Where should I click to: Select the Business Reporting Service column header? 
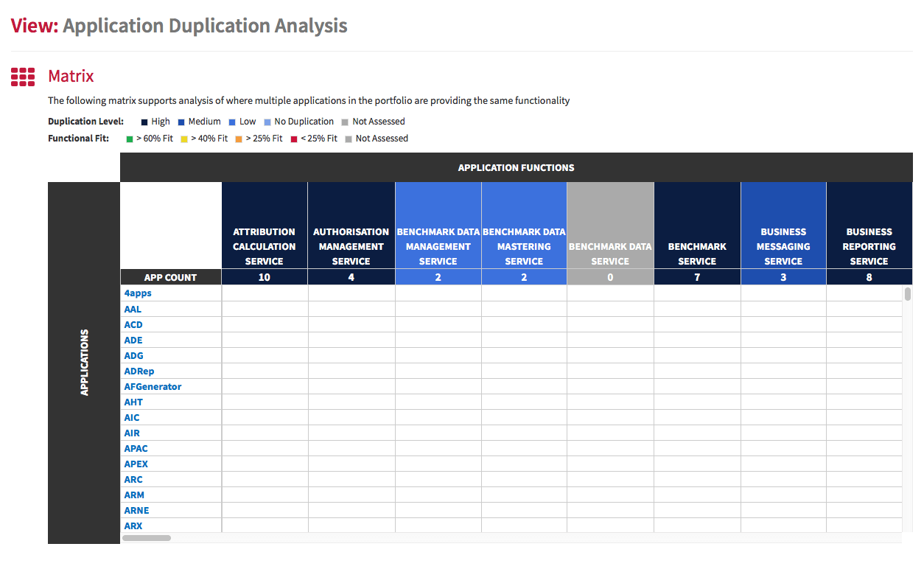[869, 226]
